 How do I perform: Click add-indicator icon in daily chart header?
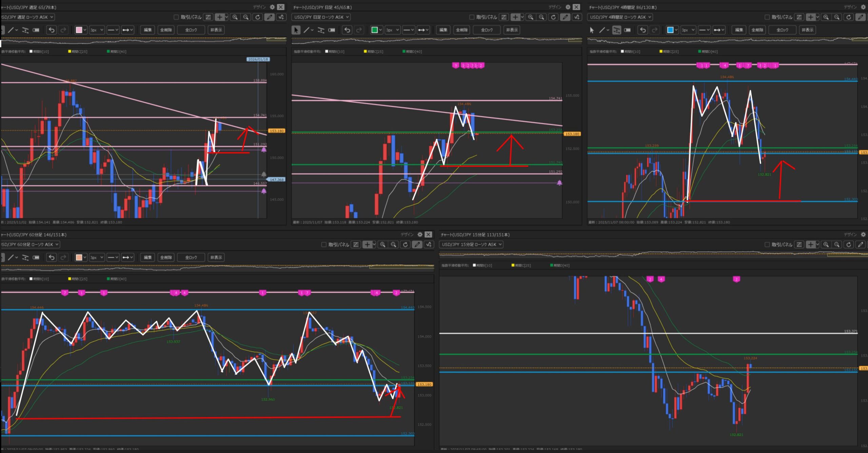coord(577,17)
